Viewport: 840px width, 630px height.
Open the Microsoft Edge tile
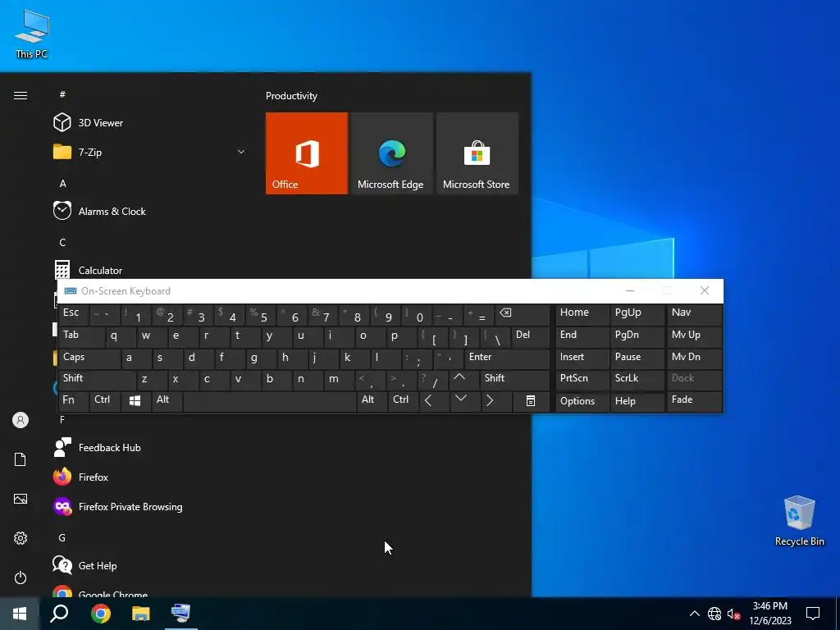(x=391, y=153)
